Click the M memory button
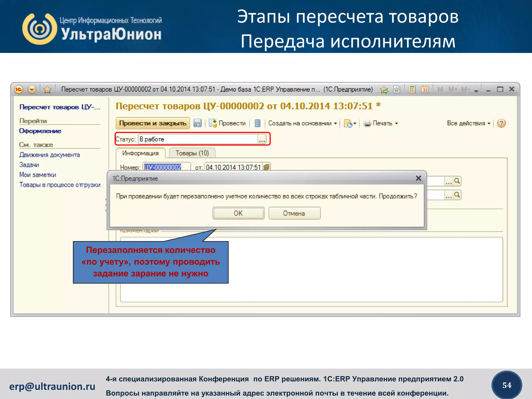 coord(440,89)
